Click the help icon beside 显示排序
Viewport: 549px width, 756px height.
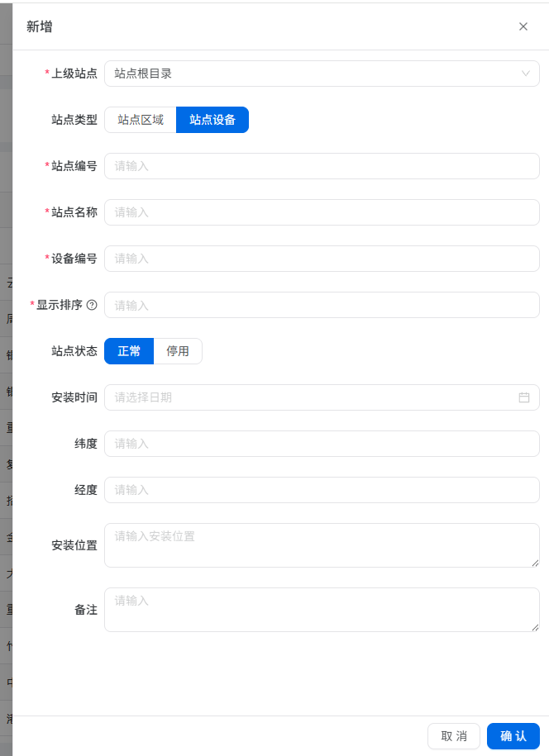(x=92, y=305)
